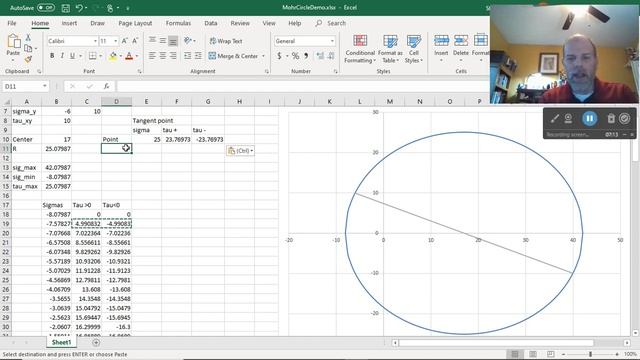Click the Cut scissors icon

tap(28, 38)
